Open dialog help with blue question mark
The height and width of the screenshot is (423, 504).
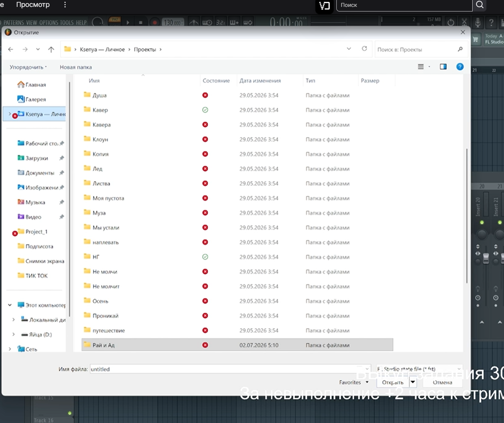point(460,67)
